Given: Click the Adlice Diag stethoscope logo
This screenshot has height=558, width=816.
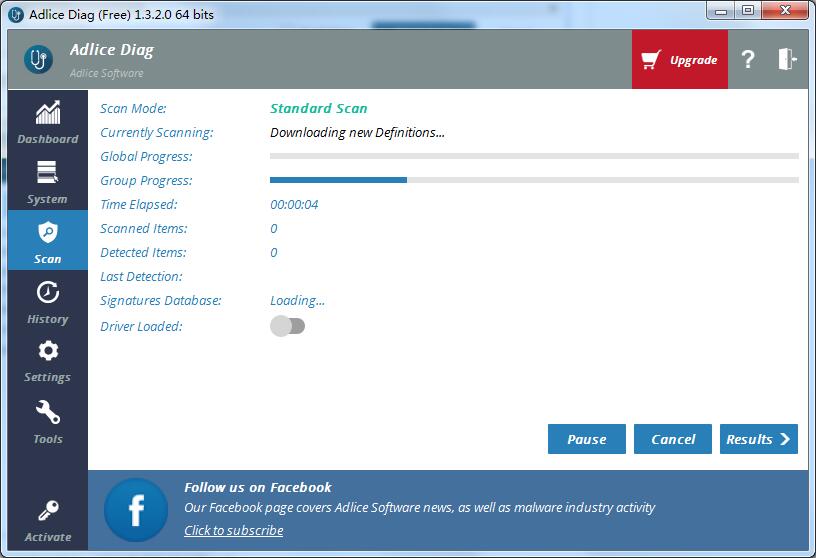Looking at the screenshot, I should 39,59.
